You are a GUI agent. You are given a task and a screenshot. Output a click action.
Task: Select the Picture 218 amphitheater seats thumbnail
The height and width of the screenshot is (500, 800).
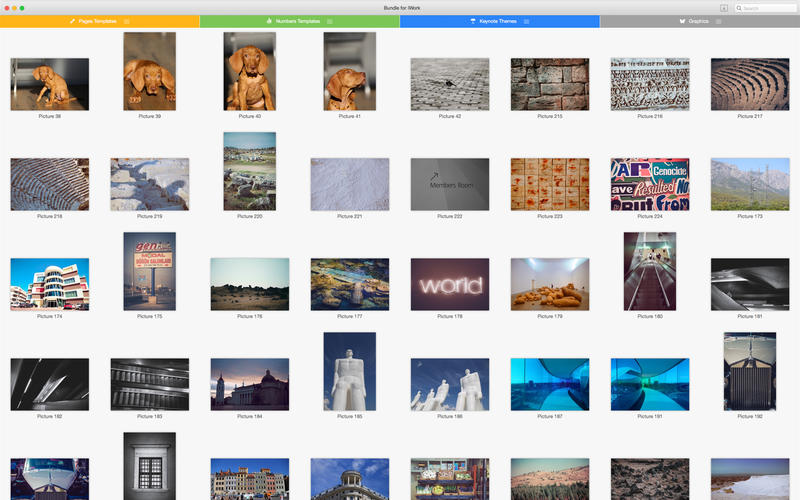click(x=49, y=184)
